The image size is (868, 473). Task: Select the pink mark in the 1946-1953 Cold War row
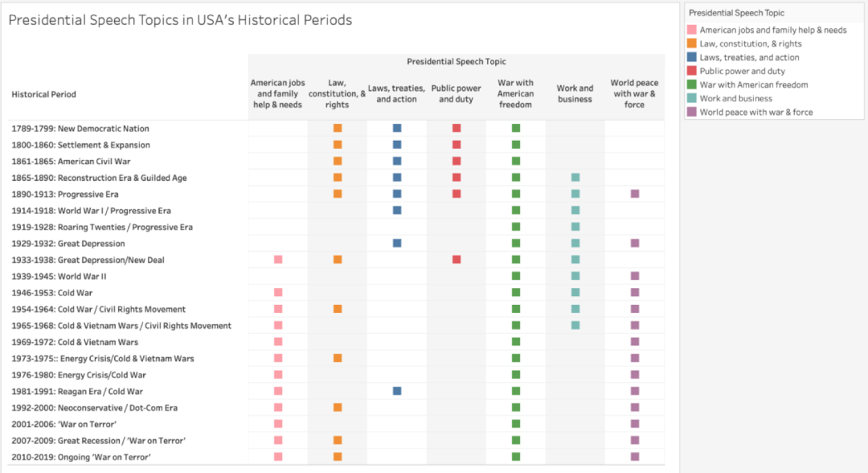[x=278, y=293]
